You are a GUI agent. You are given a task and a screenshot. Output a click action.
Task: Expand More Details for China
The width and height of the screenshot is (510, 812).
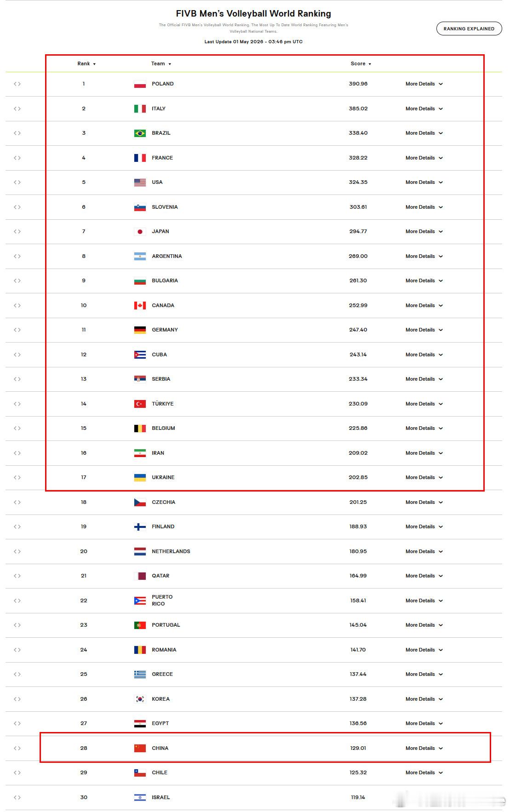pyautogui.click(x=424, y=748)
